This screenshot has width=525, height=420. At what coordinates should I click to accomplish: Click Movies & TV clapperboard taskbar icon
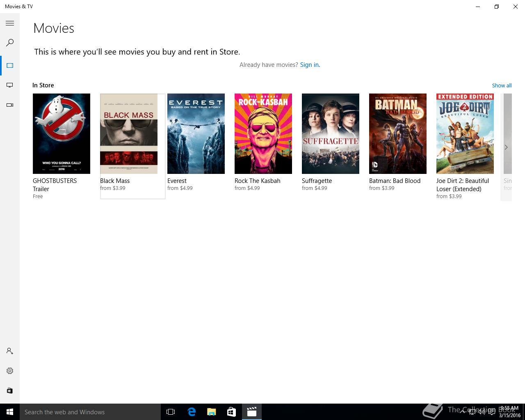click(x=251, y=412)
